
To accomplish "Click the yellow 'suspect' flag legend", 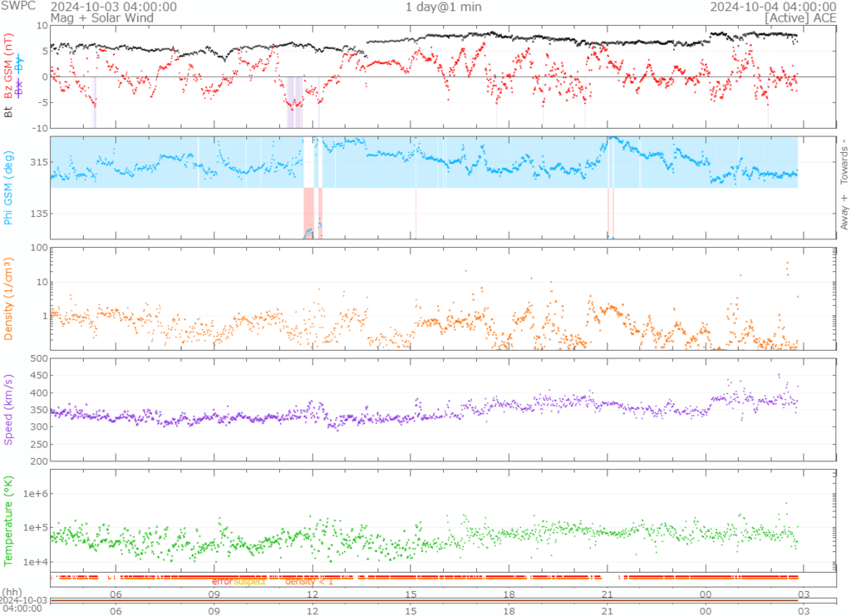I will pos(248,581).
